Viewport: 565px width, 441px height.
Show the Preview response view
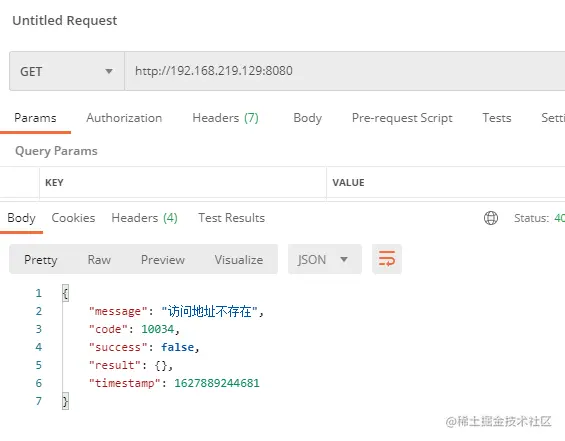pyautogui.click(x=163, y=259)
